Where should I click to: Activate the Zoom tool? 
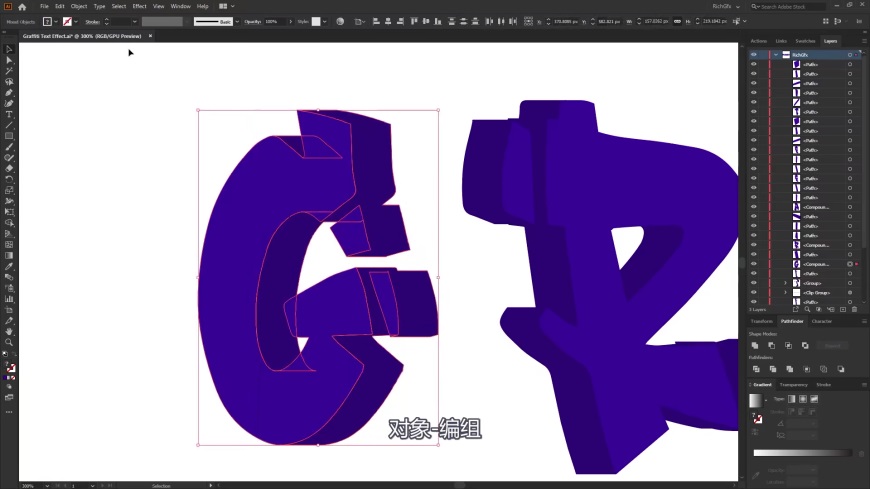click(9, 342)
